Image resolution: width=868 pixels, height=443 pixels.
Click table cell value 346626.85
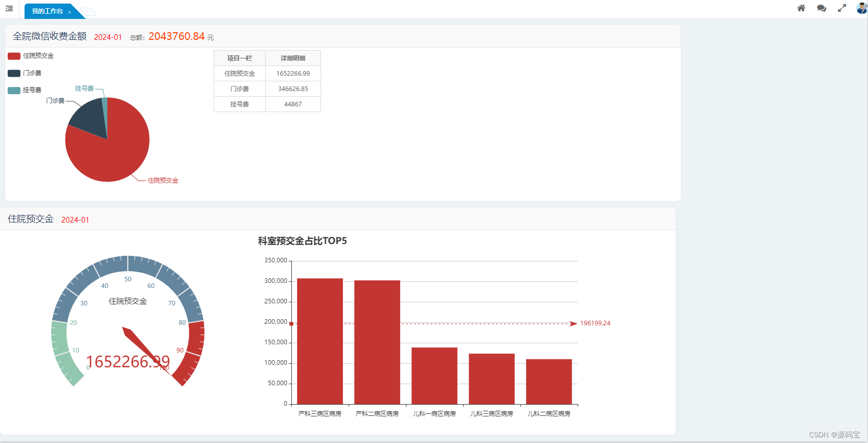[293, 89]
